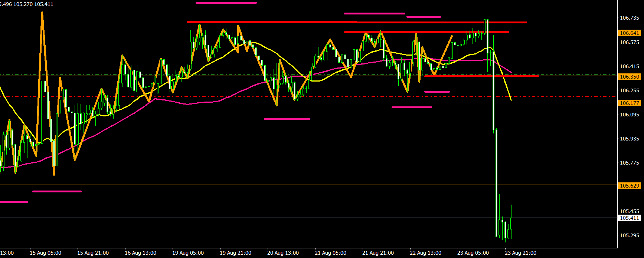644x258 pixels.
Task: Select the current price label 105.411
Action: [630, 218]
